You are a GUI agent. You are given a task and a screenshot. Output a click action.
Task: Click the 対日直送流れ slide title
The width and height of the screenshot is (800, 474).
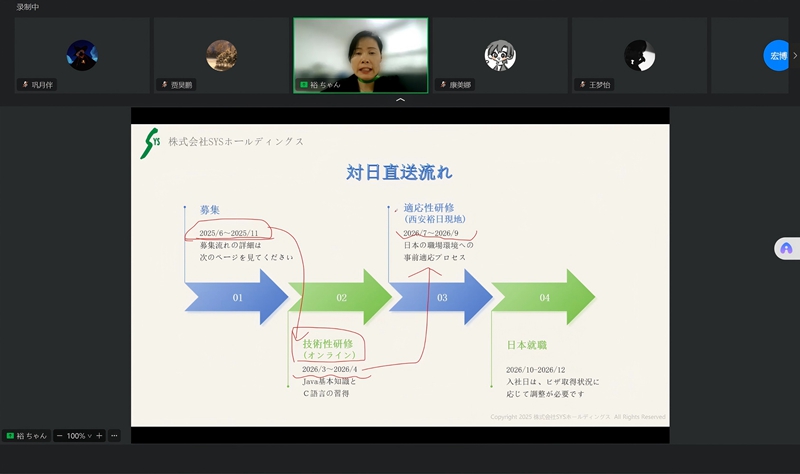click(x=399, y=173)
